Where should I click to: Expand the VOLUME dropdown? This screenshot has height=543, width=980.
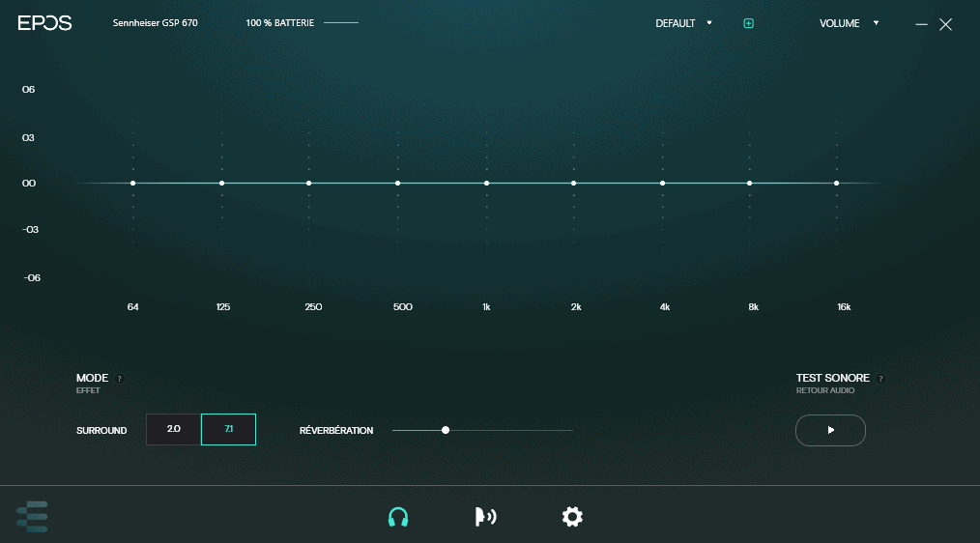click(849, 23)
